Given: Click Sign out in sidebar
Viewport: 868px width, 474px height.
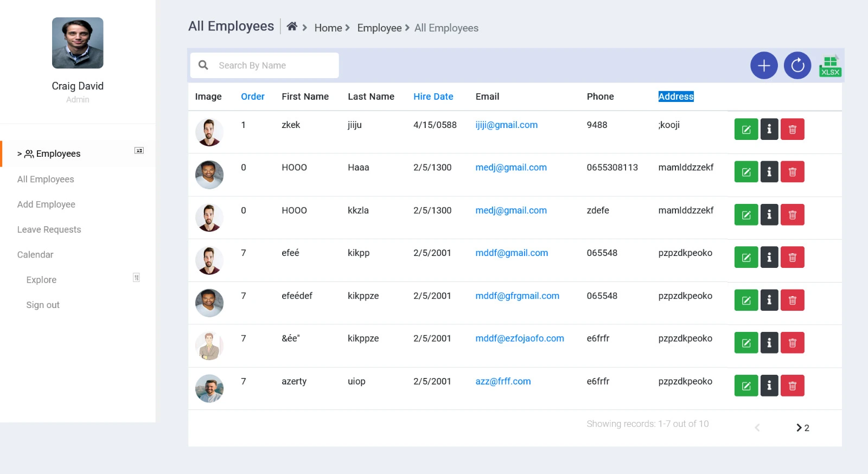Looking at the screenshot, I should (x=43, y=305).
